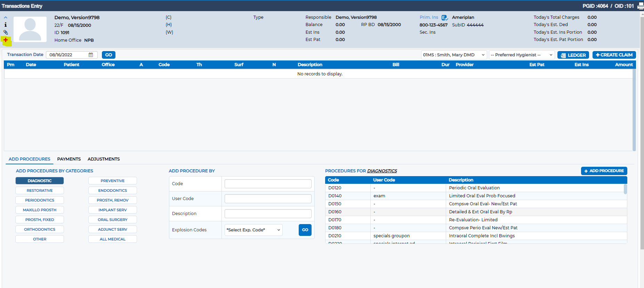Screen dimensions: 644x288
Task: Collapse the patient header with the up chevron
Action: click(6, 17)
